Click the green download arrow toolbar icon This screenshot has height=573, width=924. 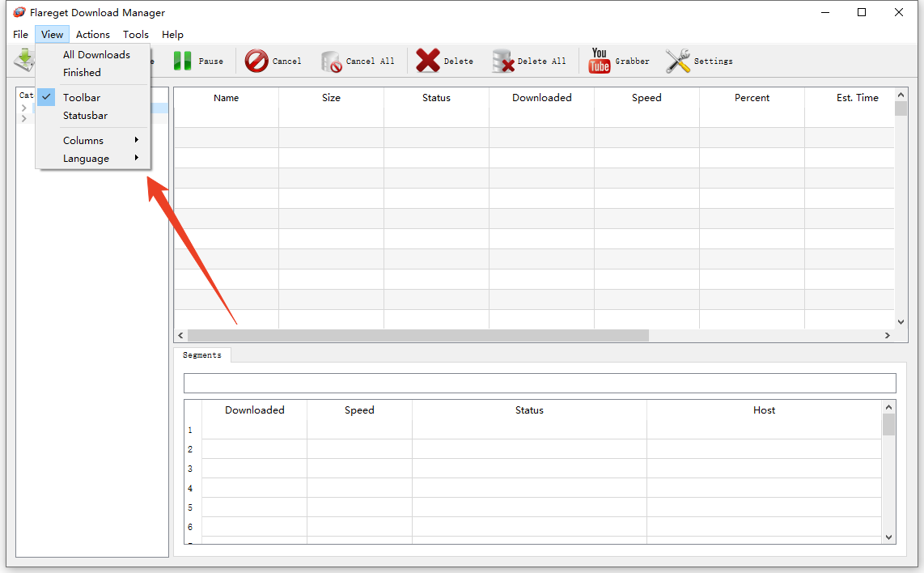pos(25,60)
